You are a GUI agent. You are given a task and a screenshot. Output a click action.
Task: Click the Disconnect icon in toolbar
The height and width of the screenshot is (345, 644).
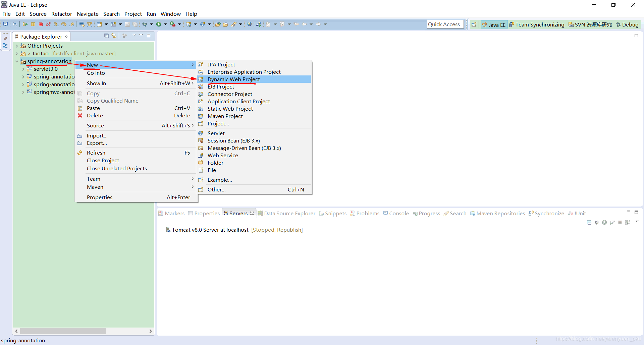(48, 24)
